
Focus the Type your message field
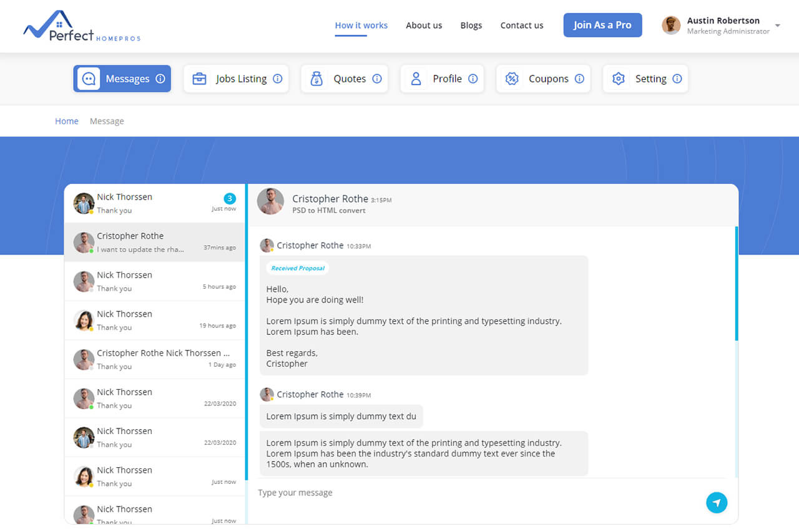pyautogui.click(x=474, y=493)
